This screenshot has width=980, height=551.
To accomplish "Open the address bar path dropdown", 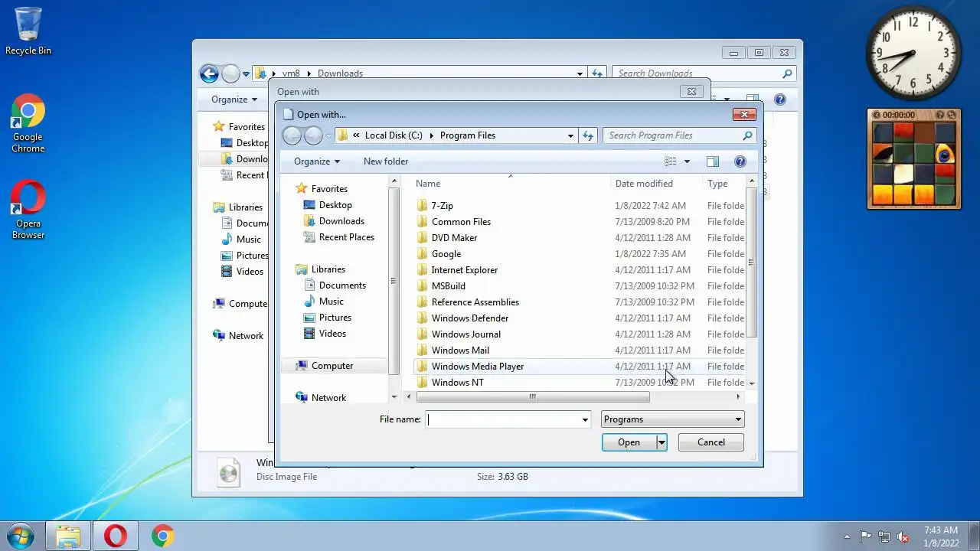I will [570, 135].
